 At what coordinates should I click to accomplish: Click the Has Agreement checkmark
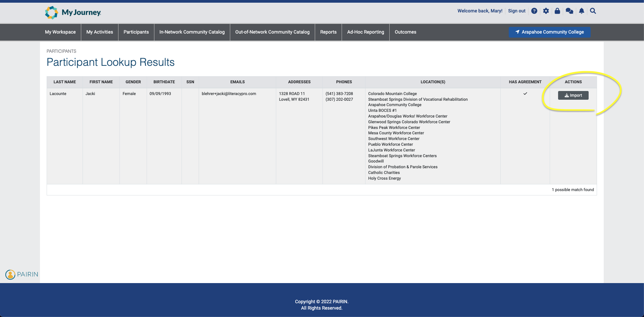tap(525, 94)
